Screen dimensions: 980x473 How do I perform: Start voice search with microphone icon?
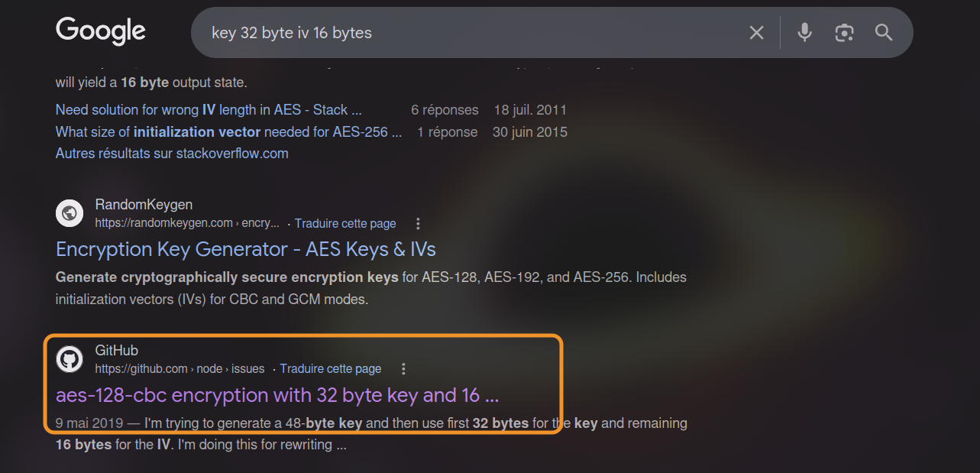pyautogui.click(x=804, y=32)
